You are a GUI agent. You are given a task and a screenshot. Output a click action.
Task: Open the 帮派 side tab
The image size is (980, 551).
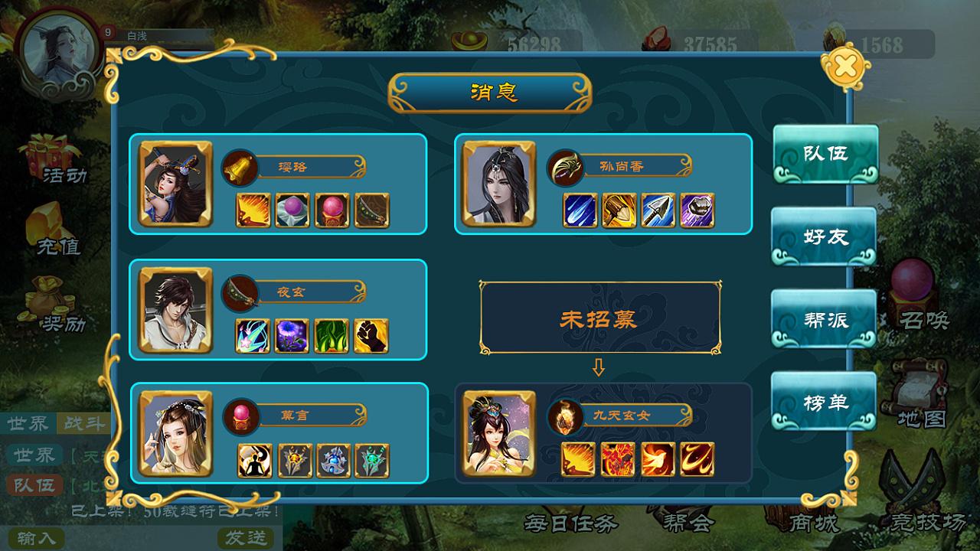click(824, 319)
